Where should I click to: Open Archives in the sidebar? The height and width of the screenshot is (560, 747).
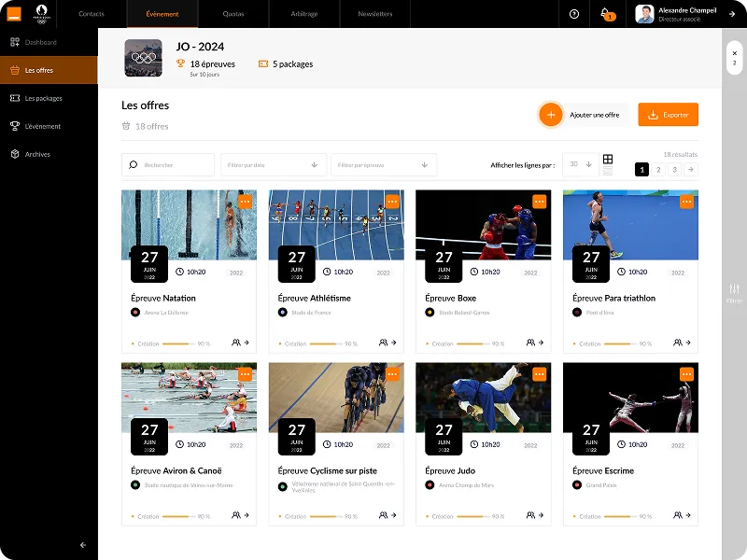pyautogui.click(x=49, y=154)
